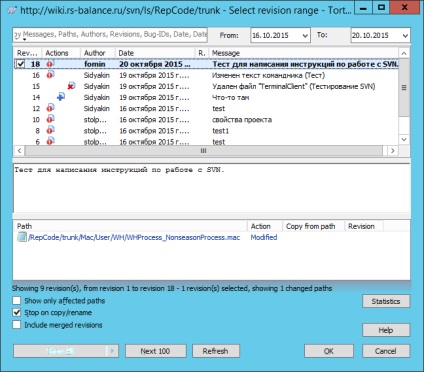Screen dimensions: 424x372
Task: Click the scroll right arrow of log list
Action: (393, 151)
